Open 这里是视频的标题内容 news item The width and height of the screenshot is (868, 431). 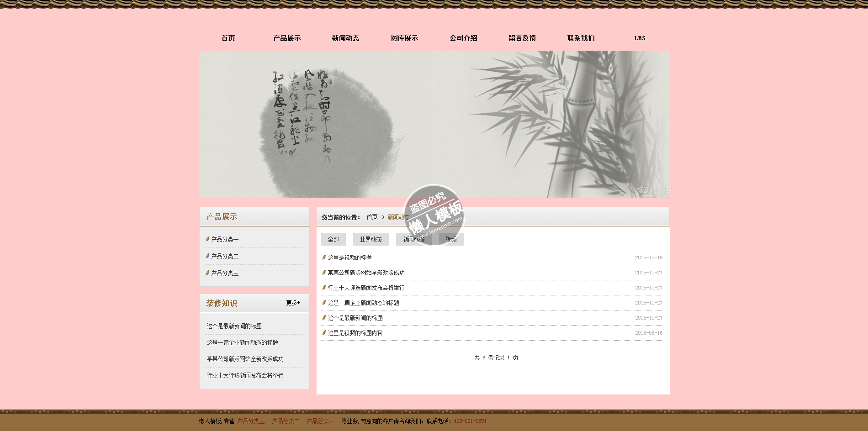click(355, 333)
